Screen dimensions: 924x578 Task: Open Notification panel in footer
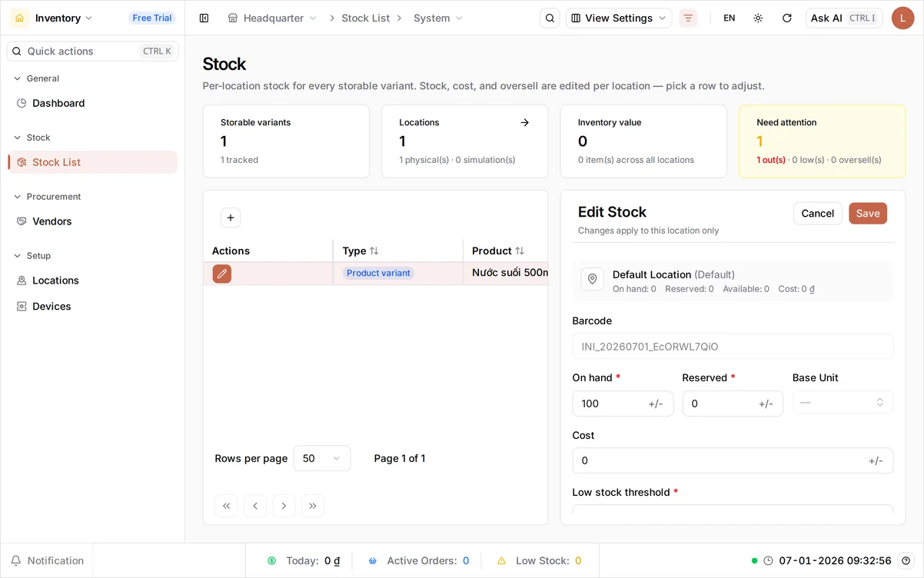tap(47, 561)
